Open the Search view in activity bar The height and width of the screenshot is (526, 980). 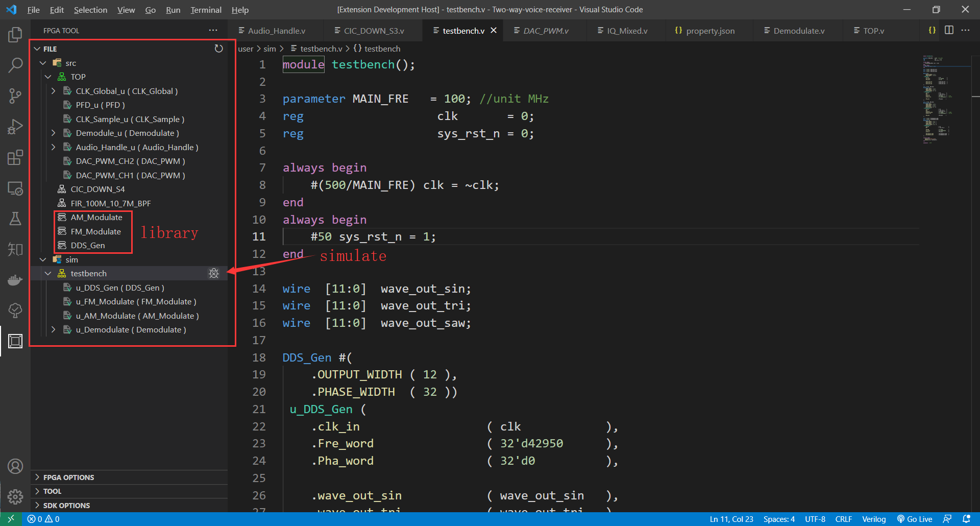[15, 65]
